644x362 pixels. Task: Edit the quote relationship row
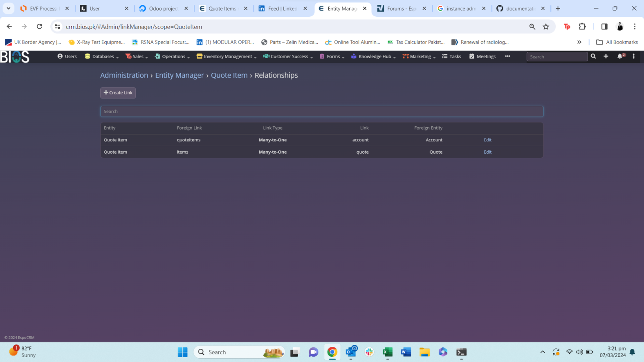pyautogui.click(x=487, y=152)
